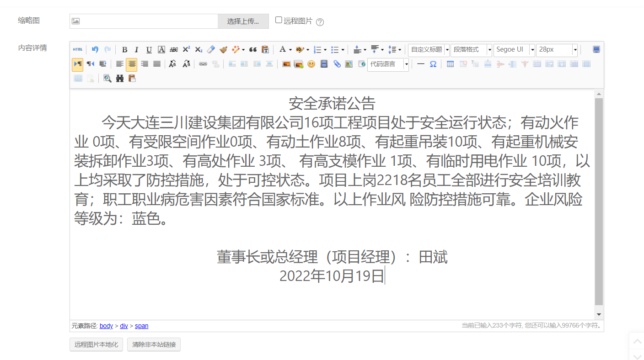Attach a file with paperclip icon
This screenshot has width=644, height=360.
point(337,64)
